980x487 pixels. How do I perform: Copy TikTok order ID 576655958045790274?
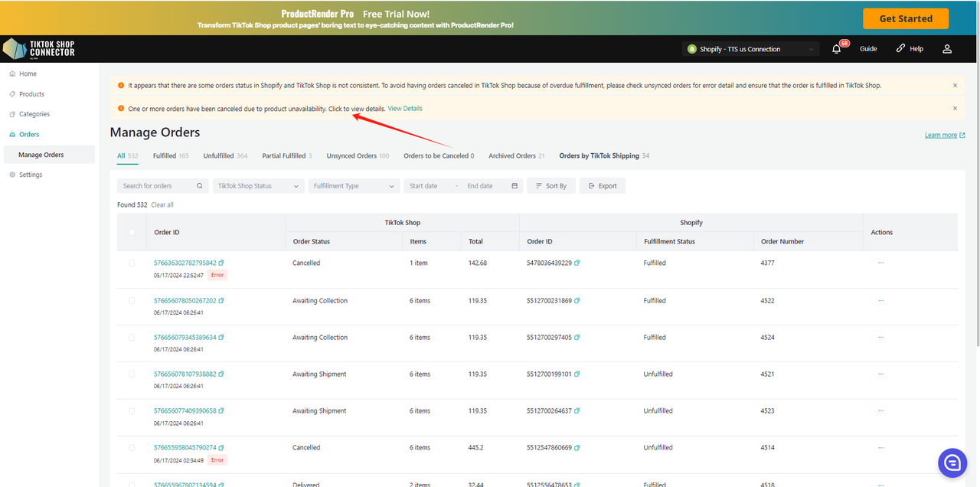point(221,448)
